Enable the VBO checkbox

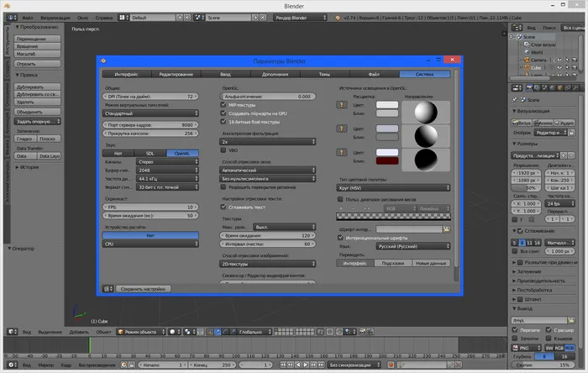pos(223,150)
